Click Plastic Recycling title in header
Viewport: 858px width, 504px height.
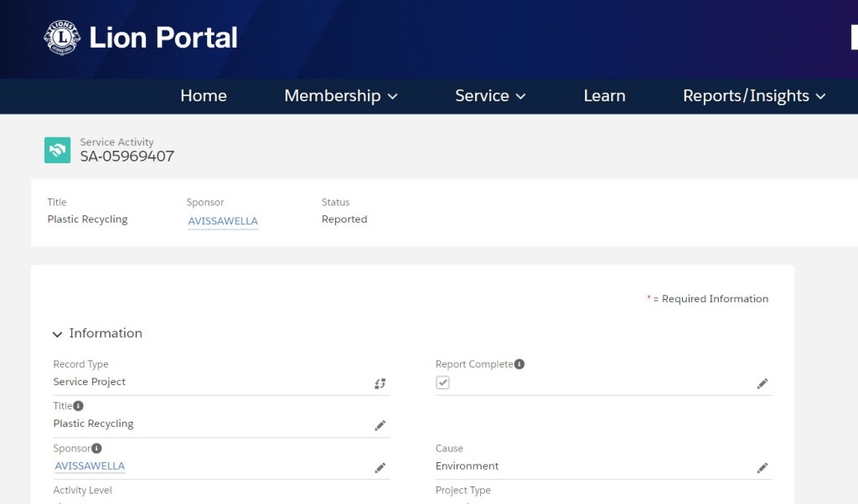tap(87, 219)
